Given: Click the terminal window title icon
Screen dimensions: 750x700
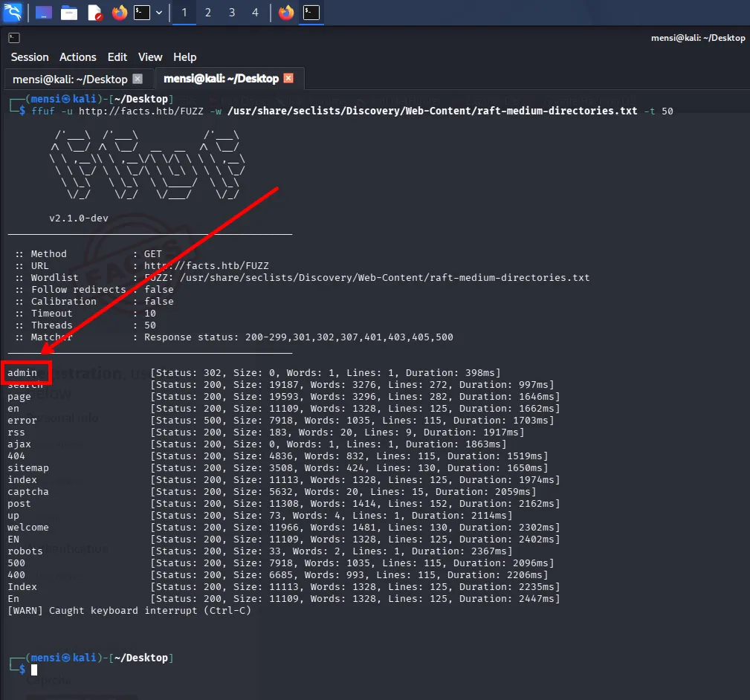Looking at the screenshot, I should pos(14,38).
